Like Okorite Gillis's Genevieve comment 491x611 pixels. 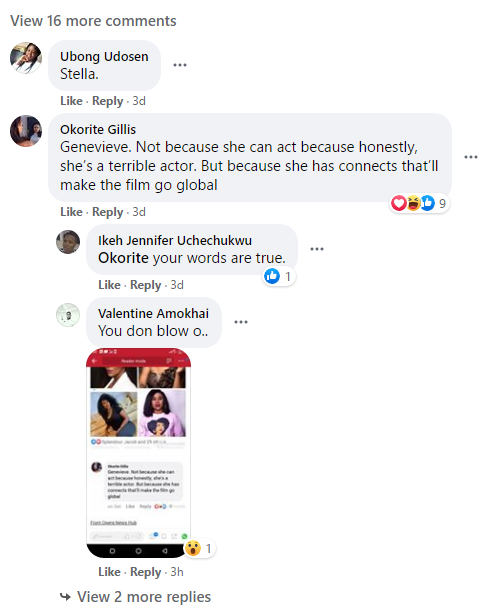click(71, 212)
